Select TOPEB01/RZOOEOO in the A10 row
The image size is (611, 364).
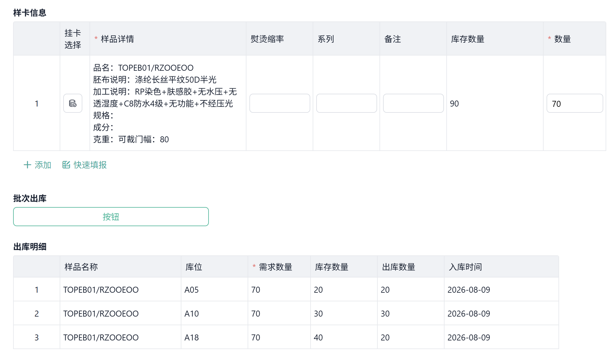[101, 314]
